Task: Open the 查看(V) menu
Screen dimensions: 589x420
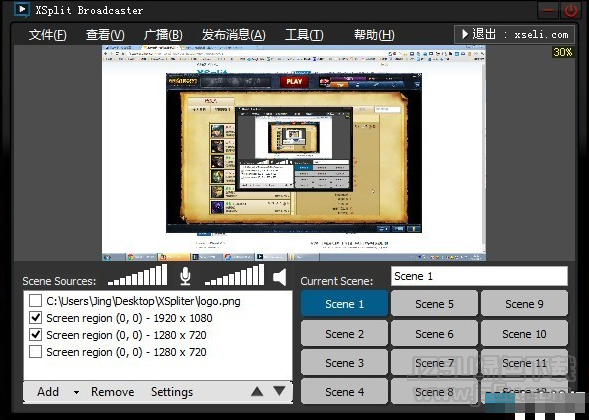Action: (x=105, y=35)
